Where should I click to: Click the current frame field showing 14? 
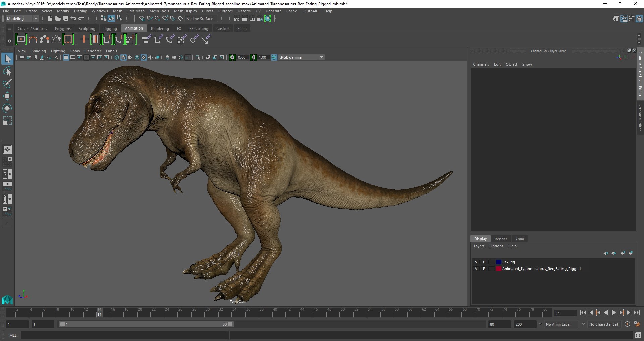pos(565,313)
